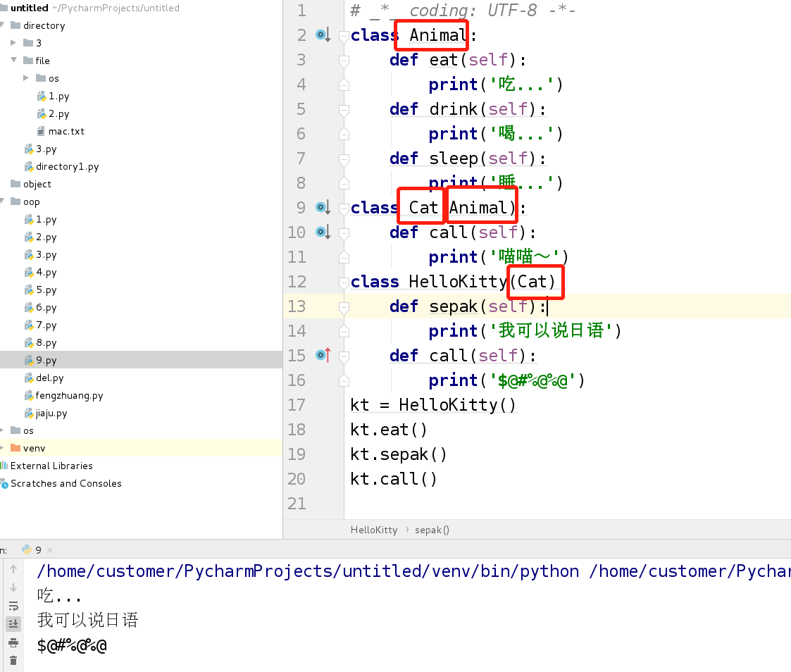This screenshot has width=791, height=672.
Task: Open 2.py in the oop folder
Action: point(40,237)
